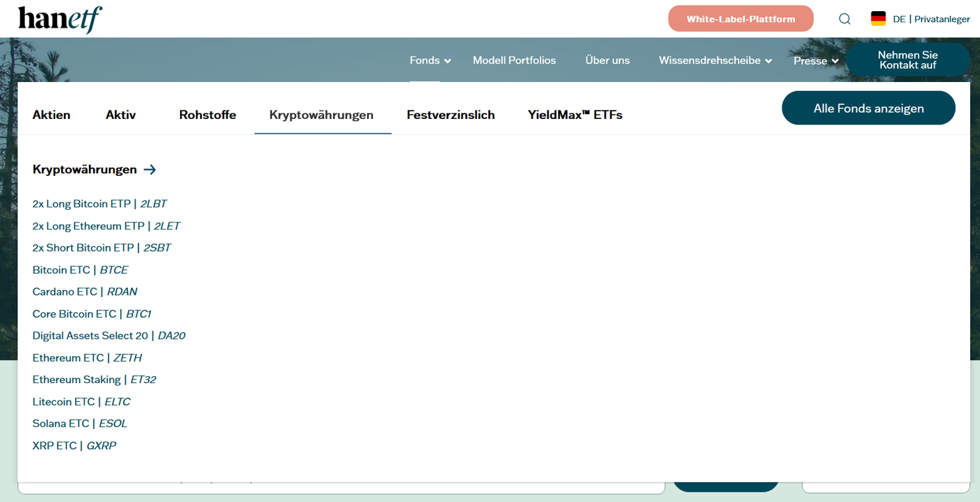The width and height of the screenshot is (980, 502).
Task: Select Modell Portfolios in navigation
Action: [x=515, y=60]
